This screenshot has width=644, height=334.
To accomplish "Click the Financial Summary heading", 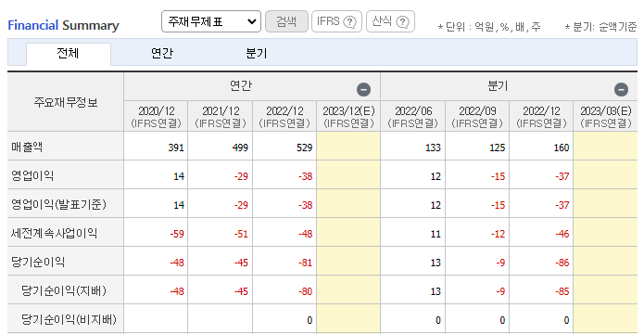I will coord(63,25).
